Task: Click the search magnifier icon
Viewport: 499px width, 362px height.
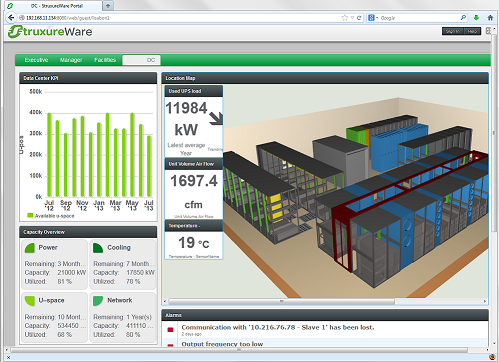Action: pos(463,18)
